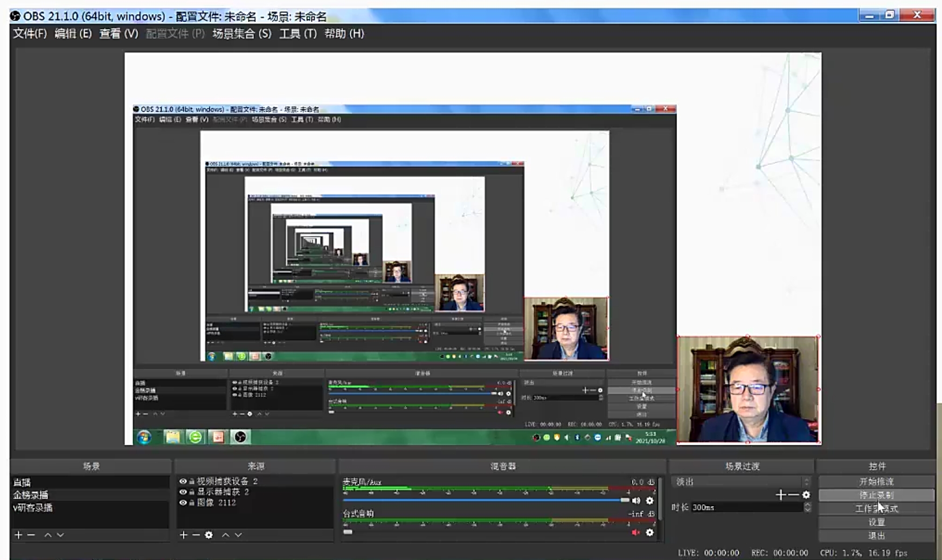942x560 pixels.
Task: Click scene transition properties gear icon
Action: click(806, 495)
